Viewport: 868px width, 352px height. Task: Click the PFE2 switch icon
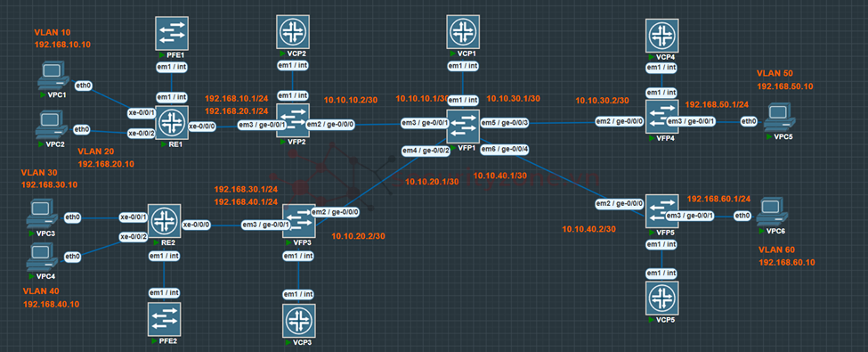pos(165,319)
